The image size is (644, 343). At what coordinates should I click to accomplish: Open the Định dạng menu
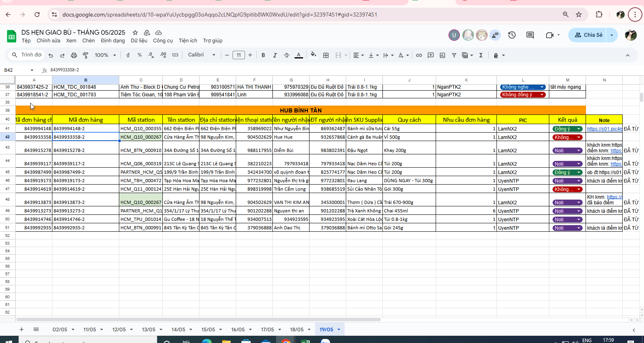(113, 41)
